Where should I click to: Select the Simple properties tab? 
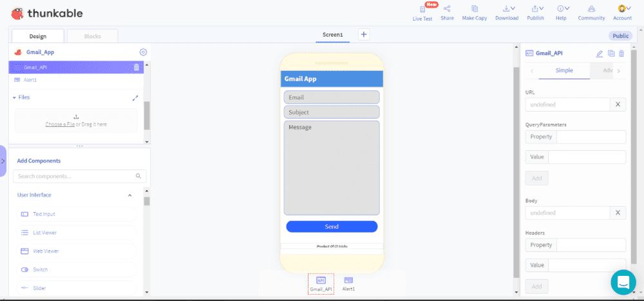click(x=564, y=70)
